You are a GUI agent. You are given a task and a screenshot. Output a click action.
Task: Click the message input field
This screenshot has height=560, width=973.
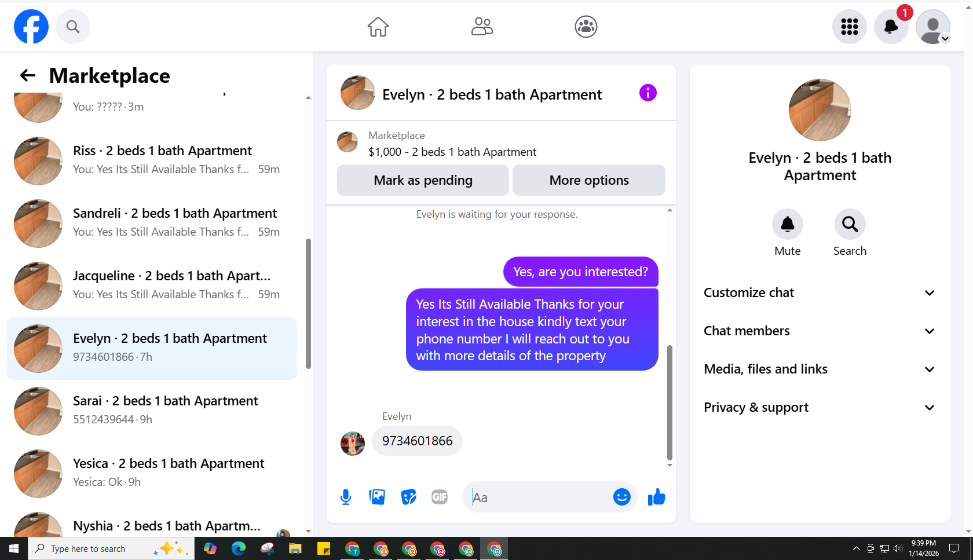[539, 497]
